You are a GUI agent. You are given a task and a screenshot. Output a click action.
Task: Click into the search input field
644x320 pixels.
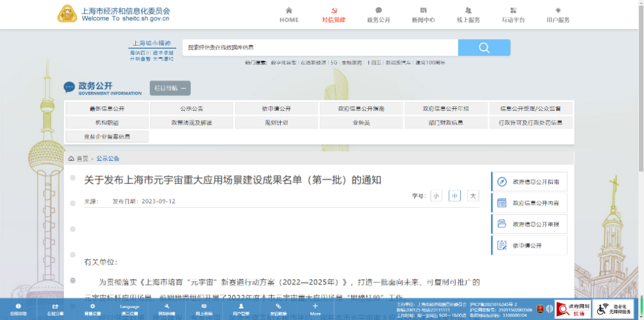pos(319,47)
